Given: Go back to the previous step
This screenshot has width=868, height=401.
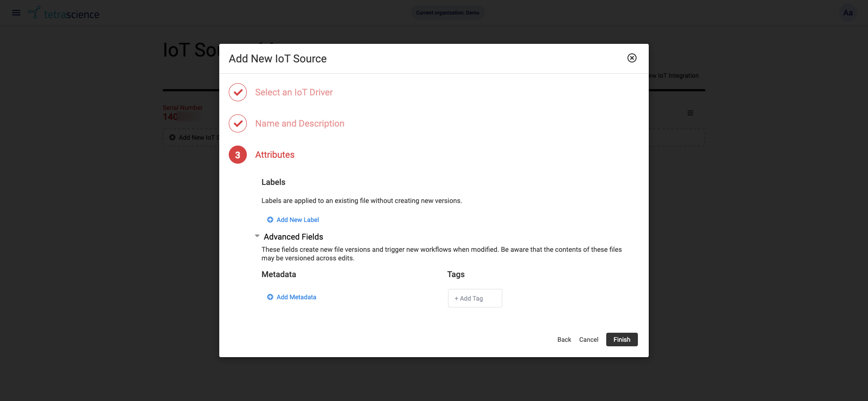Looking at the screenshot, I should pyautogui.click(x=564, y=340).
